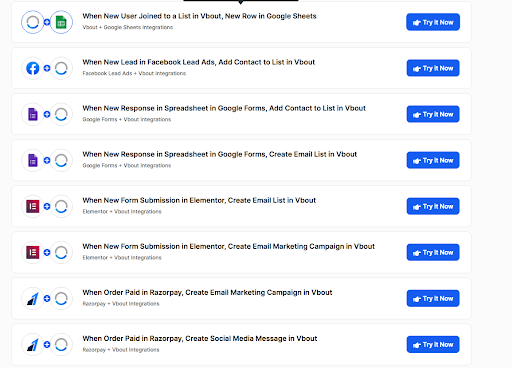
Task: Try It Now for Facebook Lead Ads integration
Action: 433,68
